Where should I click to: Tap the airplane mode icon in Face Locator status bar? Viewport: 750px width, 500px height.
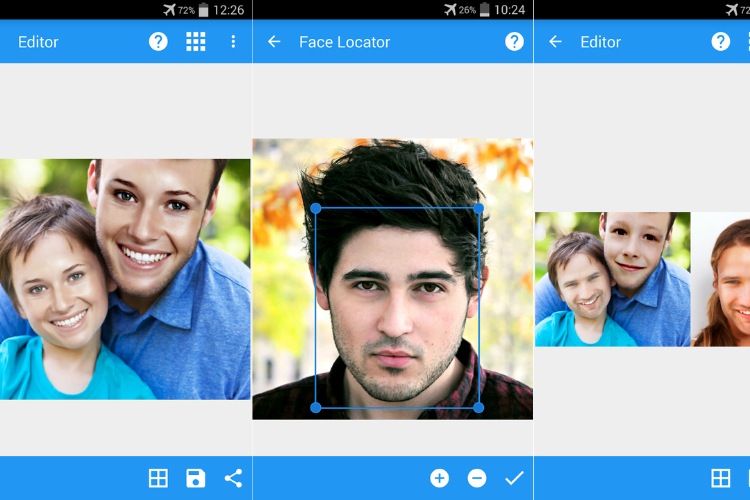click(x=450, y=10)
